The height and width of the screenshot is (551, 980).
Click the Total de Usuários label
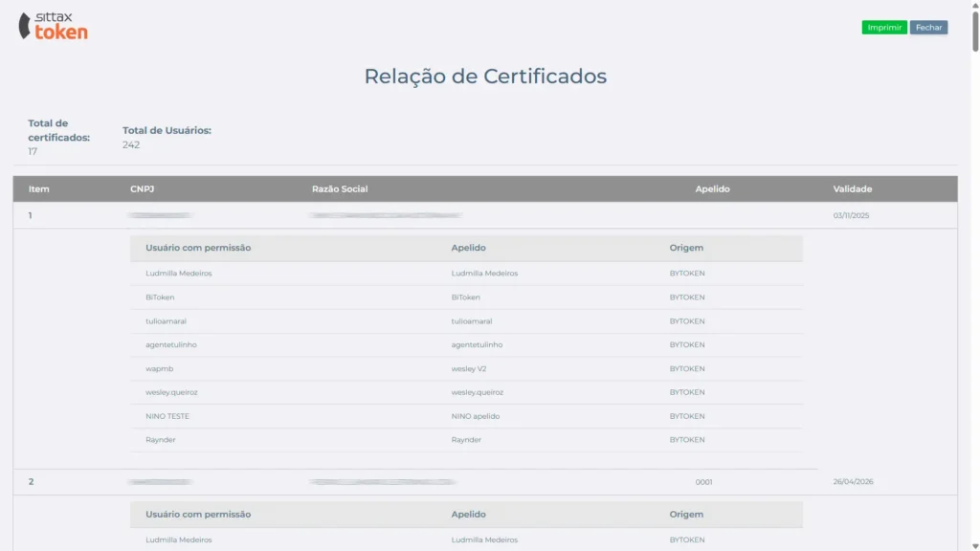[x=167, y=130]
